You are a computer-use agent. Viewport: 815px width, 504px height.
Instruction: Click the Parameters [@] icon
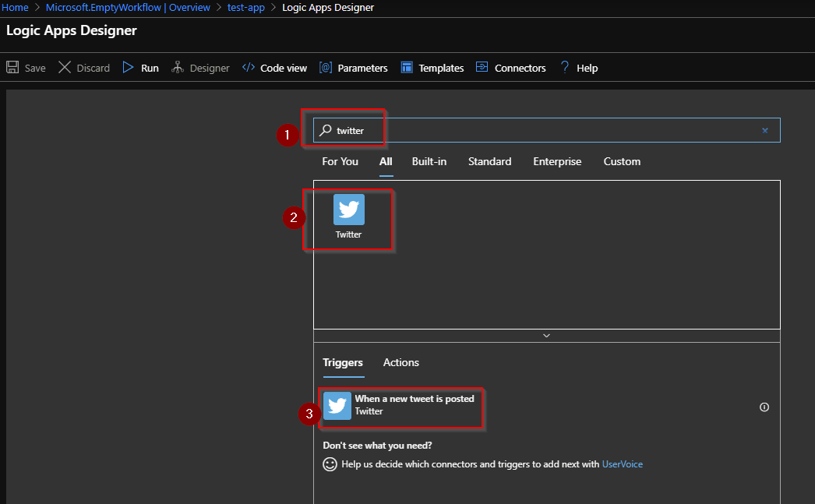pyautogui.click(x=326, y=68)
